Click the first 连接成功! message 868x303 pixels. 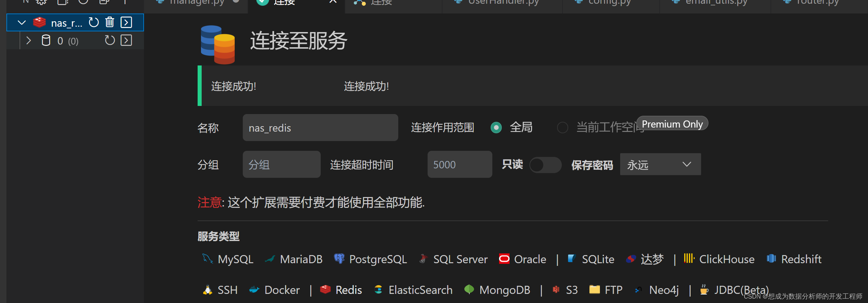click(234, 86)
